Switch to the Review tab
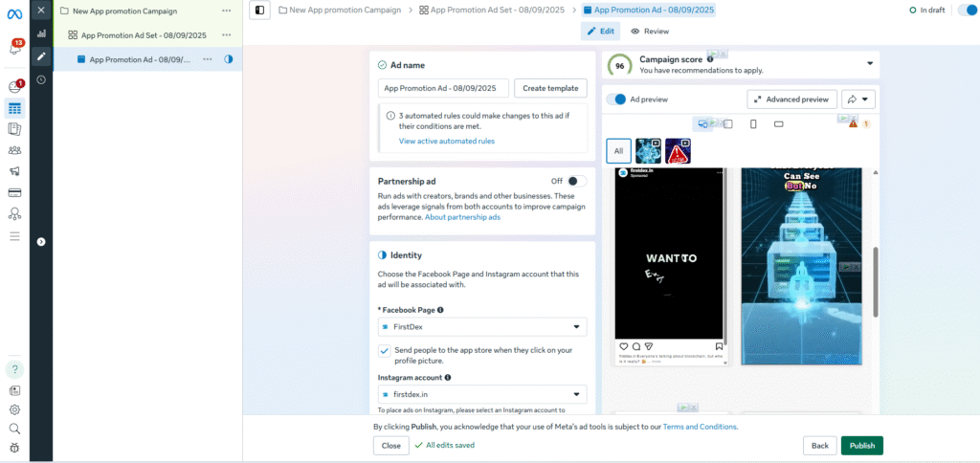 tap(650, 32)
